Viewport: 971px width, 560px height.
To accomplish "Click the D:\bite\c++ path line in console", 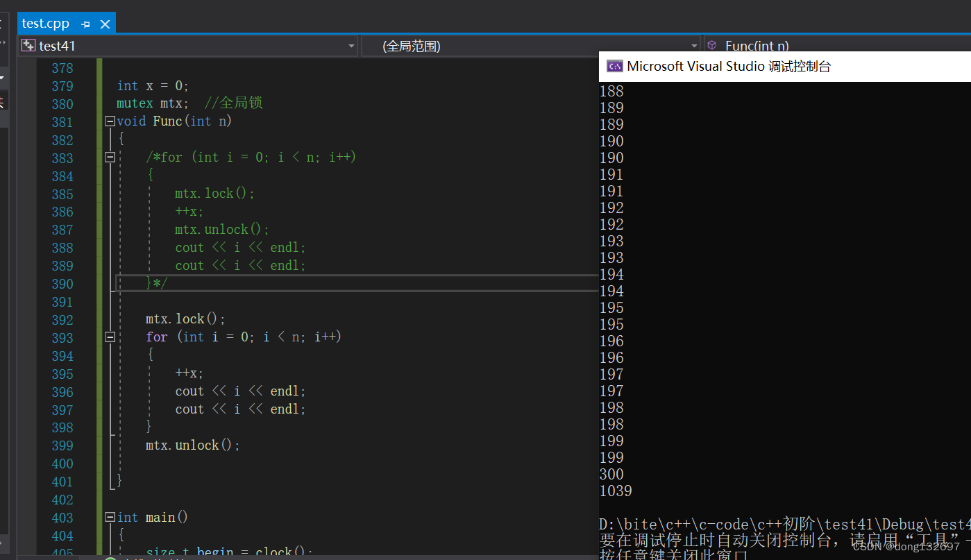I will pos(785,525).
